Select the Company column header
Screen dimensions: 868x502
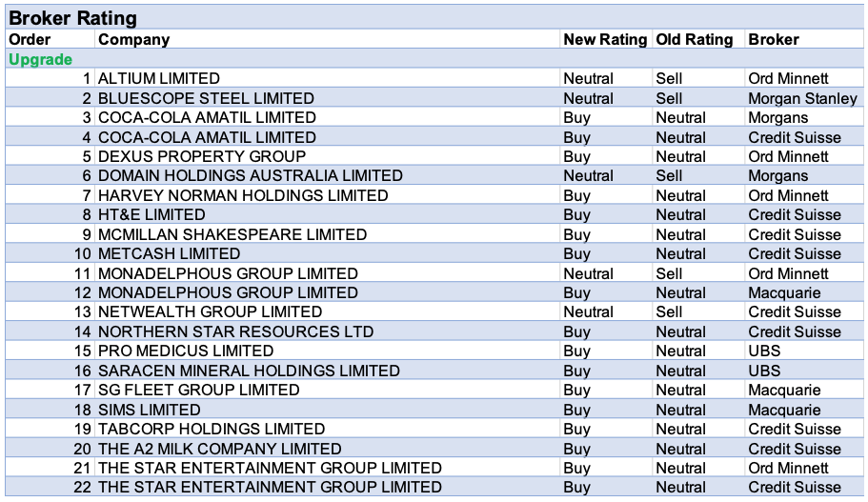coord(134,40)
